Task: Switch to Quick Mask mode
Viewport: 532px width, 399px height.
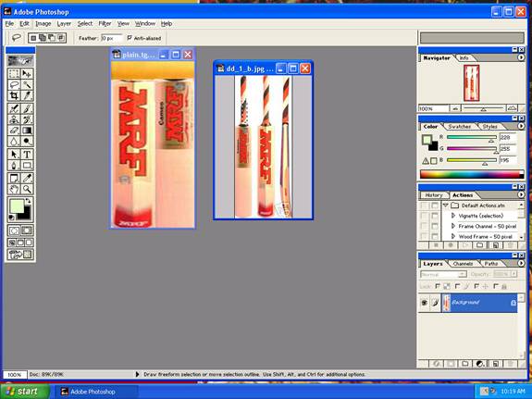Action: click(x=27, y=231)
